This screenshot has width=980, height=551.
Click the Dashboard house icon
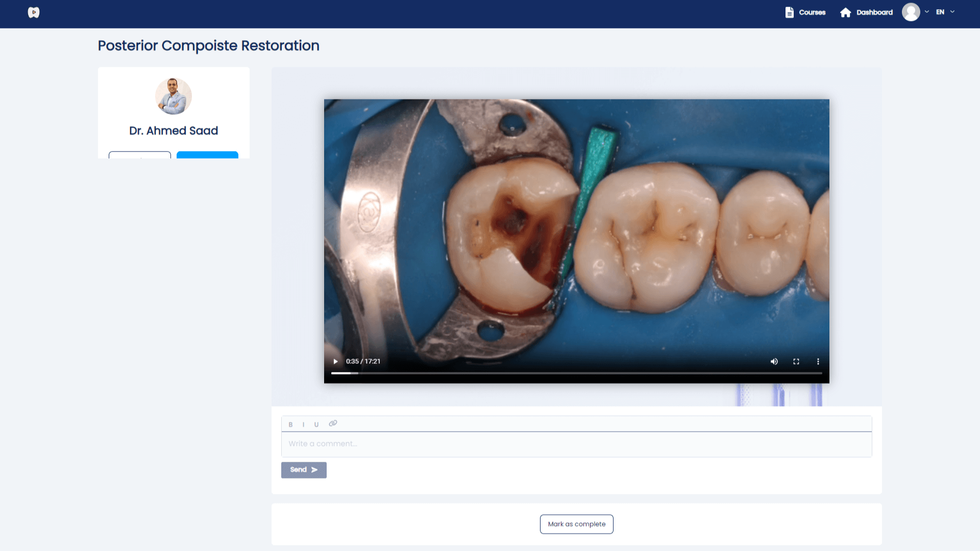point(845,12)
